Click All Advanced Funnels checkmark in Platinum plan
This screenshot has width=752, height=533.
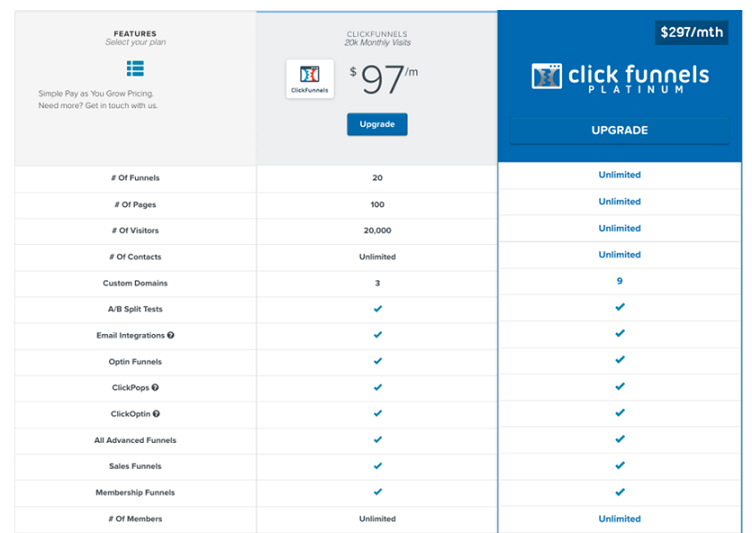coord(620,439)
